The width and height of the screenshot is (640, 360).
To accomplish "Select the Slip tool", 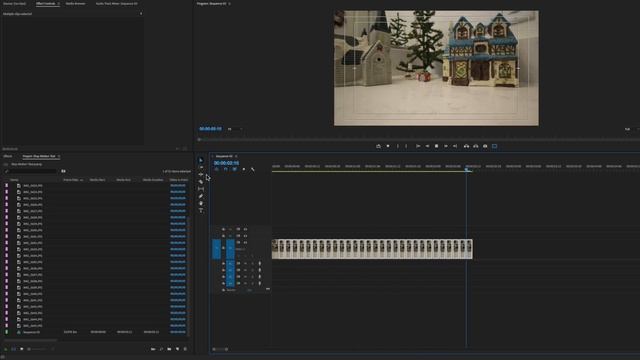I will tap(201, 189).
